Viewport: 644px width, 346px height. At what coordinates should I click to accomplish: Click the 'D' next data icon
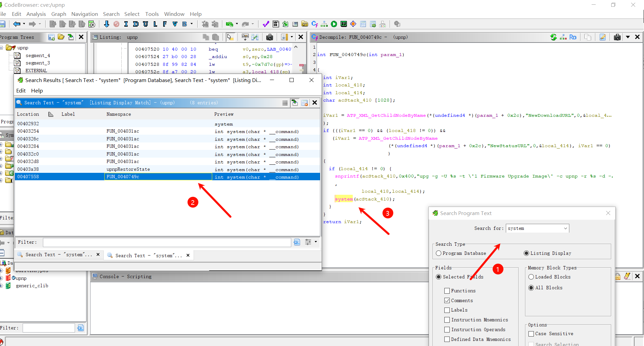[x=136, y=24]
